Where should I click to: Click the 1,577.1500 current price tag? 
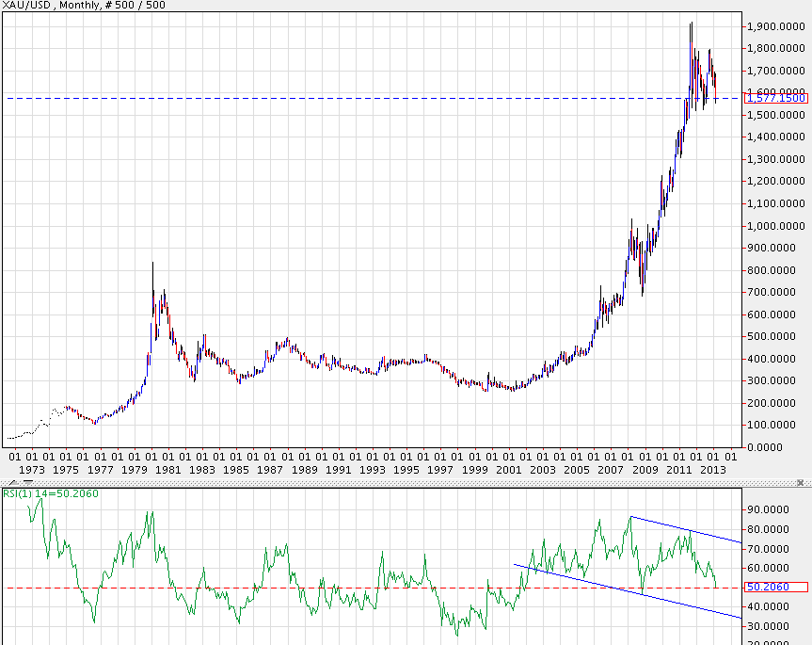[775, 98]
